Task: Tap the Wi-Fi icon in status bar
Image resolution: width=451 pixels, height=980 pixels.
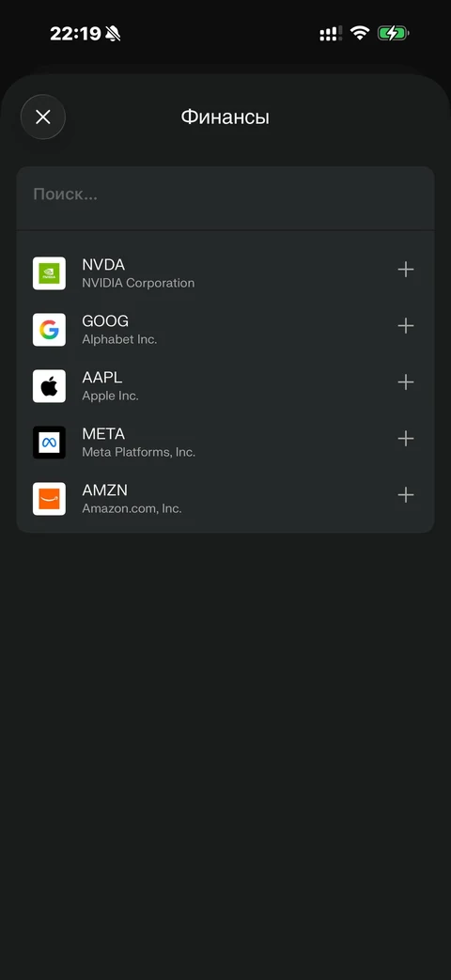Action: click(x=360, y=33)
